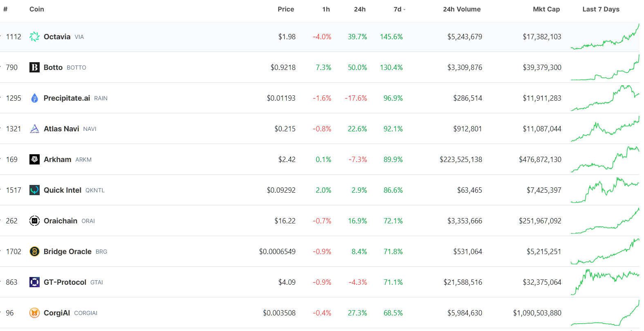The height and width of the screenshot is (331, 644).
Task: Click Arkham's 24h volume $223,525,138
Action: point(461,160)
